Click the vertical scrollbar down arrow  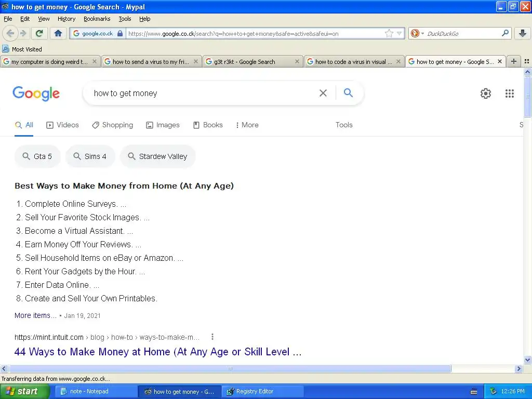tap(527, 360)
